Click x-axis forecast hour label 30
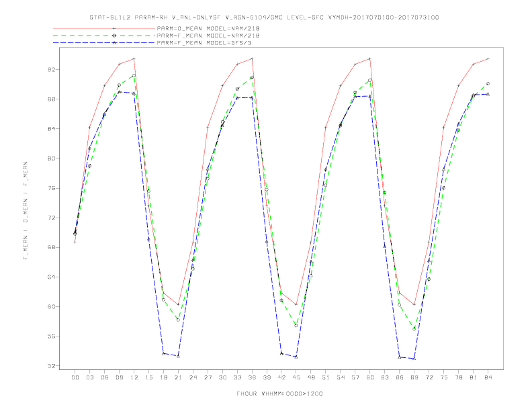Viewport: 532px width, 411px height. [x=222, y=377]
